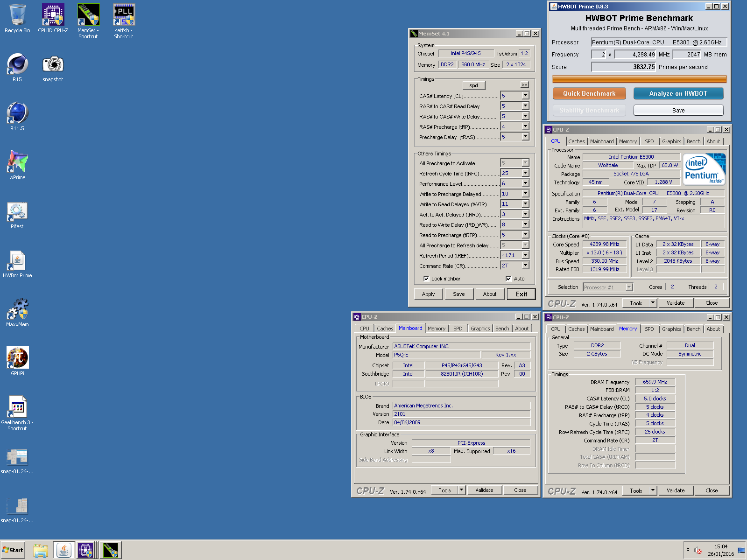Click the >> expand button in MemSet Timings

coord(525,84)
